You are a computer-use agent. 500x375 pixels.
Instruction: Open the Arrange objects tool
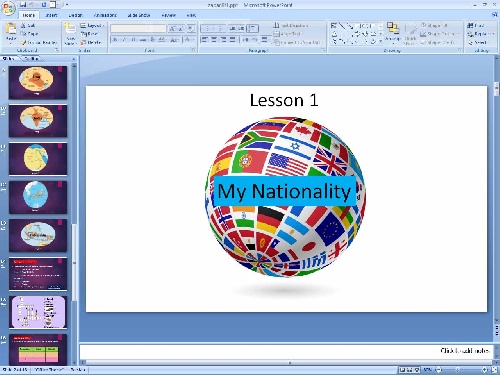click(x=393, y=33)
